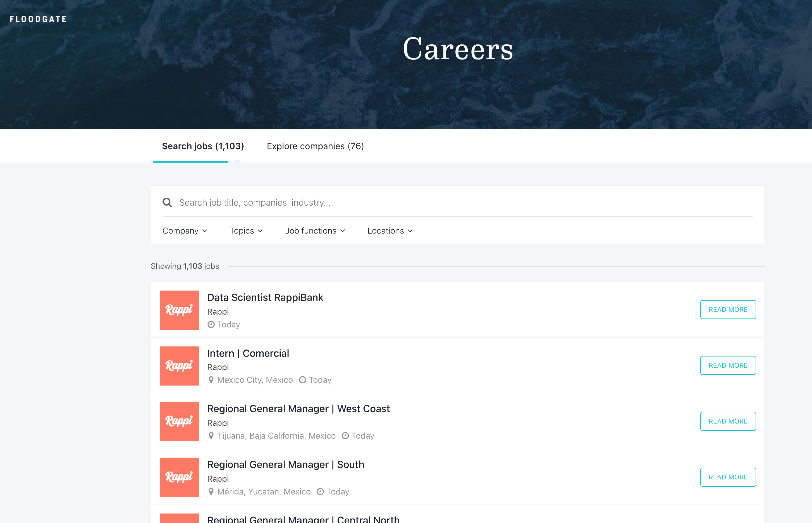Open the Topics filter dropdown
This screenshot has width=812, height=523.
pos(246,231)
